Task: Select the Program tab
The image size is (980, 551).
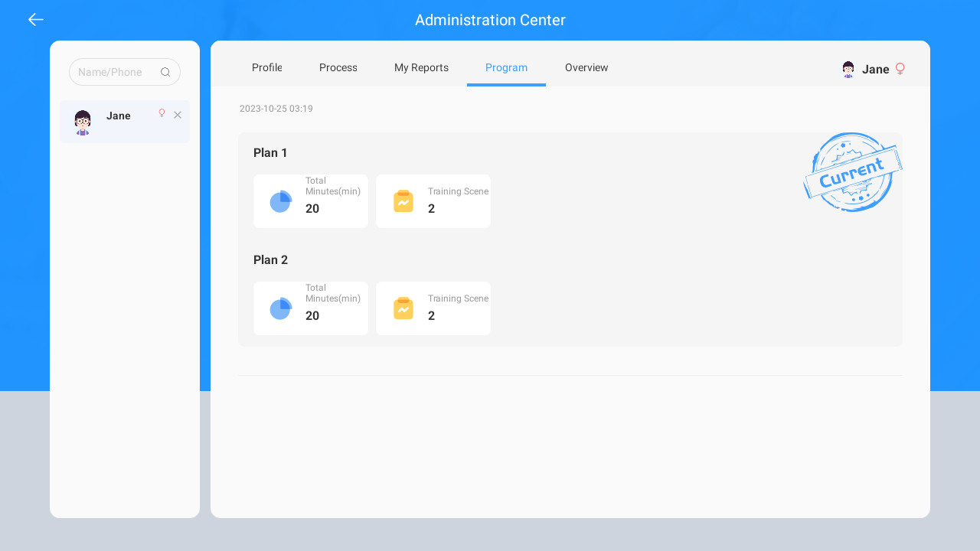Action: point(506,67)
